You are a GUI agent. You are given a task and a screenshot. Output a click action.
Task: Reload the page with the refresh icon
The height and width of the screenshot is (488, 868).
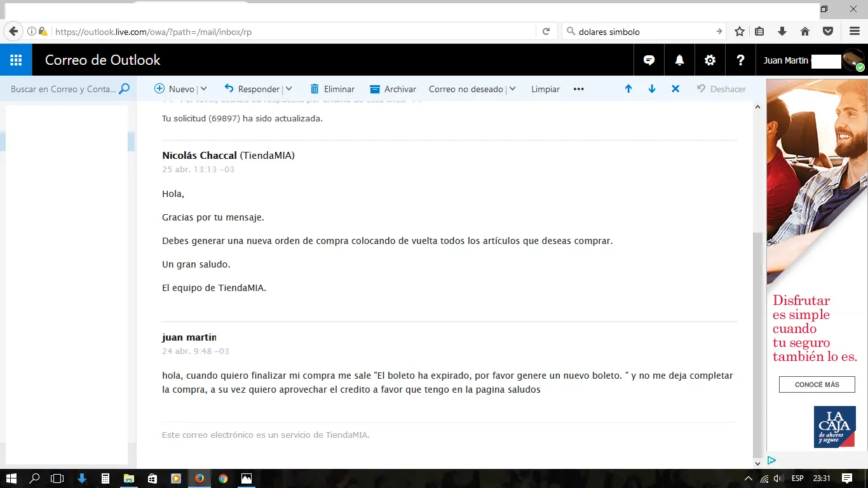click(546, 31)
